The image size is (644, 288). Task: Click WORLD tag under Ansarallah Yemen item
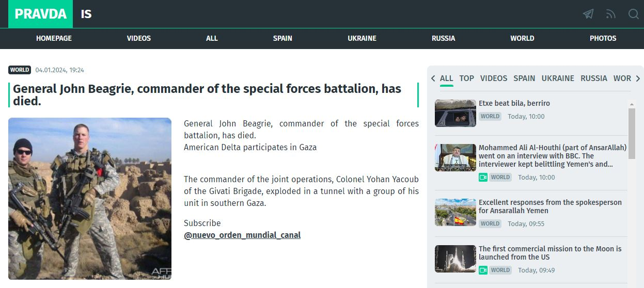coord(490,223)
